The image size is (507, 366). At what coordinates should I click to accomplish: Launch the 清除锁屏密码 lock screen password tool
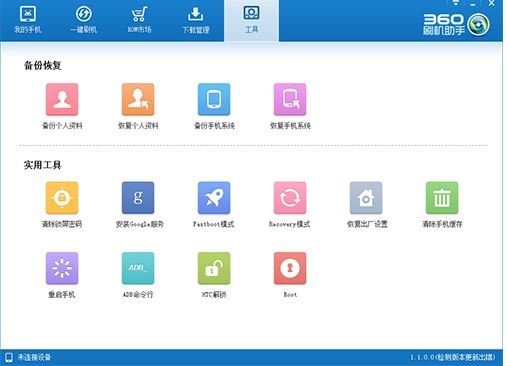pyautogui.click(x=62, y=198)
